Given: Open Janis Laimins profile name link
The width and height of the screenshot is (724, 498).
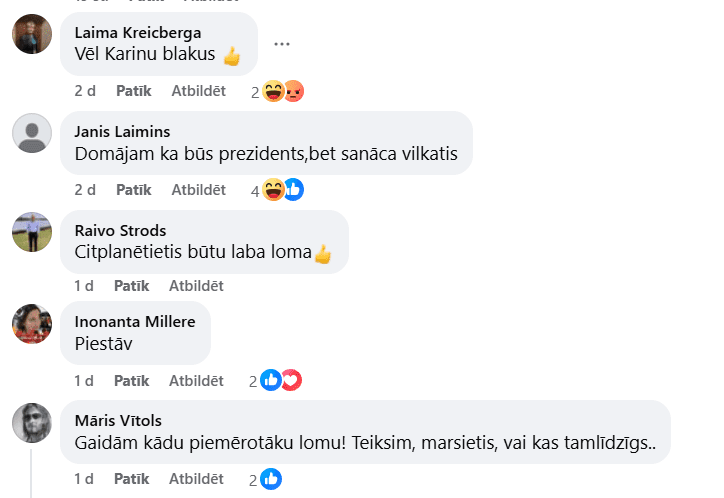Looking at the screenshot, I should pyautogui.click(x=122, y=131).
